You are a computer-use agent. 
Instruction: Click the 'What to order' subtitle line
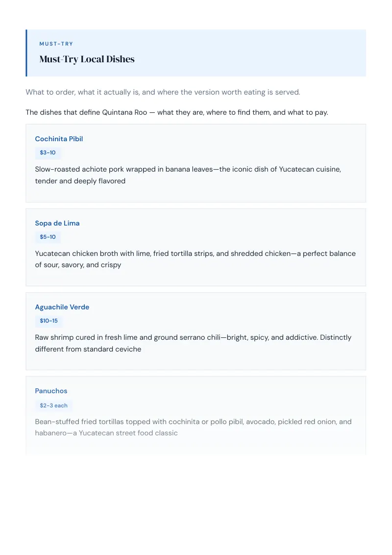click(x=163, y=92)
